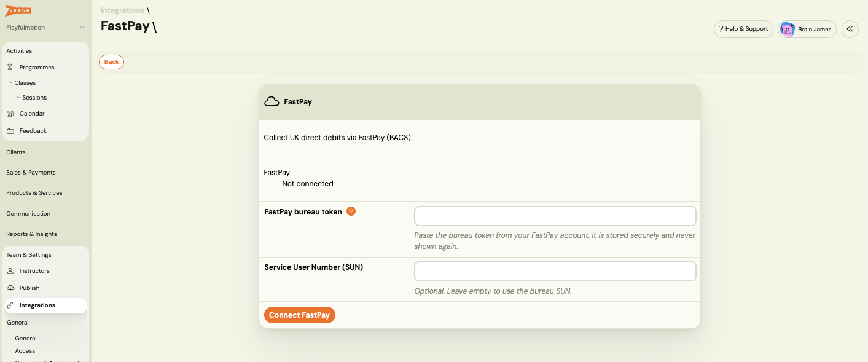The image size is (868, 362).
Task: Go back with the Back button
Action: 111,62
